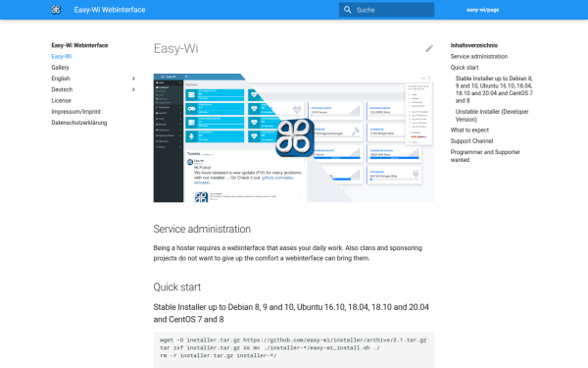Click the Easy-Wi Webinterface header title
Image resolution: width=588 pixels, height=368 pixels.
110,10
